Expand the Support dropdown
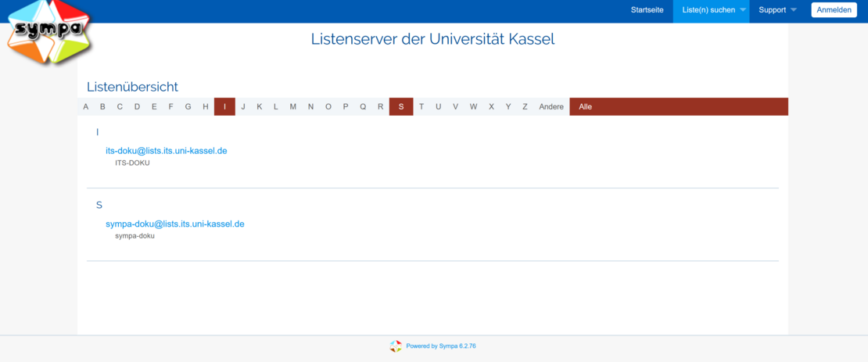The width and height of the screenshot is (868, 362). [777, 10]
